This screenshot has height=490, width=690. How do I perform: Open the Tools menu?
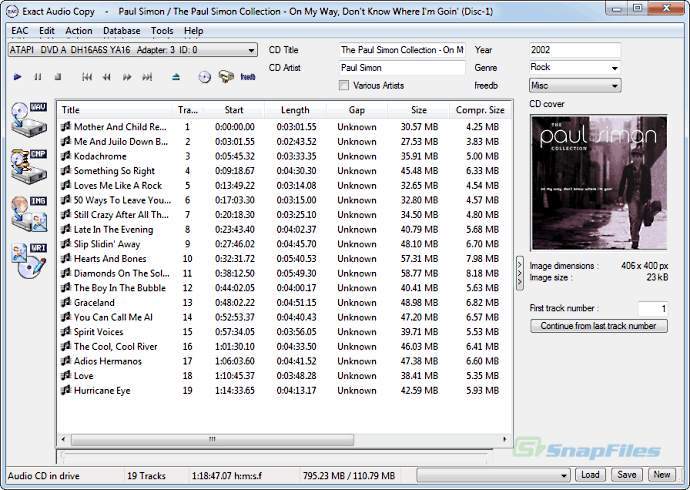point(162,31)
